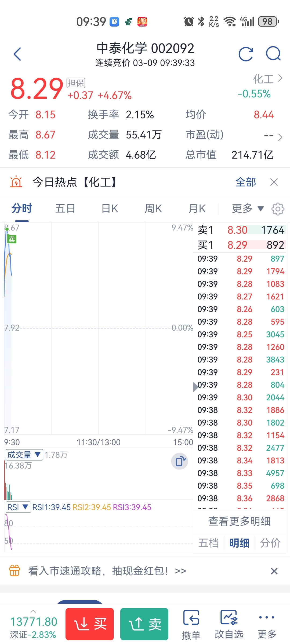
Task: Tap the 今日热点 alarm icon
Action: pyautogui.click(x=16, y=182)
